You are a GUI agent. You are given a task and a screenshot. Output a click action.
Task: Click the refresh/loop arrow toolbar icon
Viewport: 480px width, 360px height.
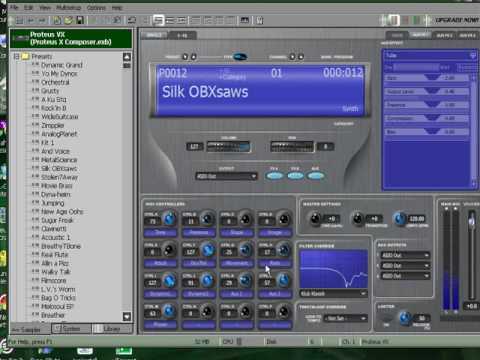pyautogui.click(x=132, y=20)
